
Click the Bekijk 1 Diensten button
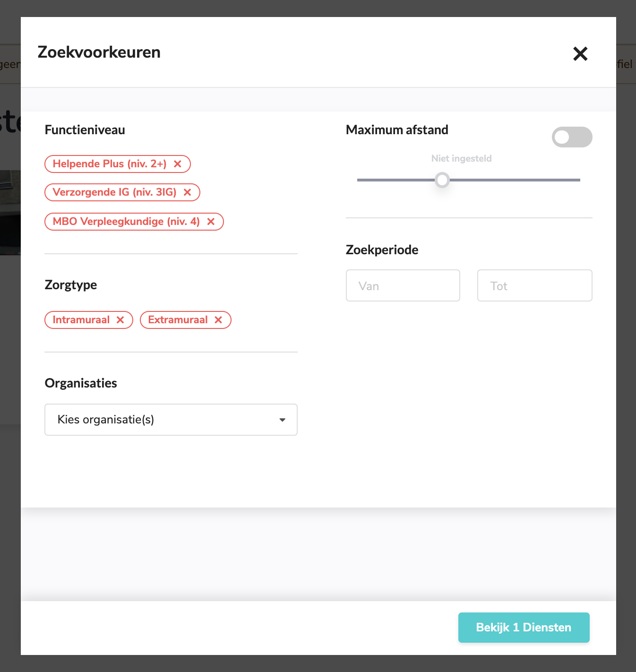[524, 628]
